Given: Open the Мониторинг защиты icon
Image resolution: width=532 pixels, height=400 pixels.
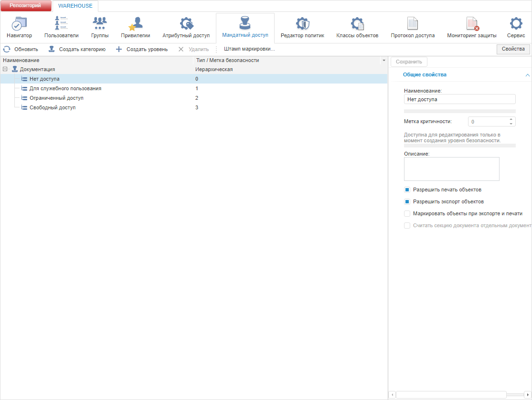Looking at the screenshot, I should tap(472, 23).
